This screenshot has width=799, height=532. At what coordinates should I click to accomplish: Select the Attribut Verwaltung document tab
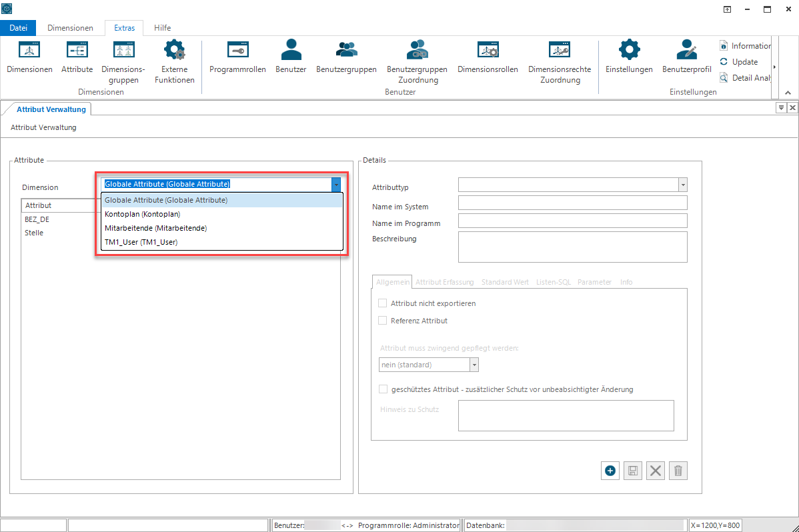51,109
